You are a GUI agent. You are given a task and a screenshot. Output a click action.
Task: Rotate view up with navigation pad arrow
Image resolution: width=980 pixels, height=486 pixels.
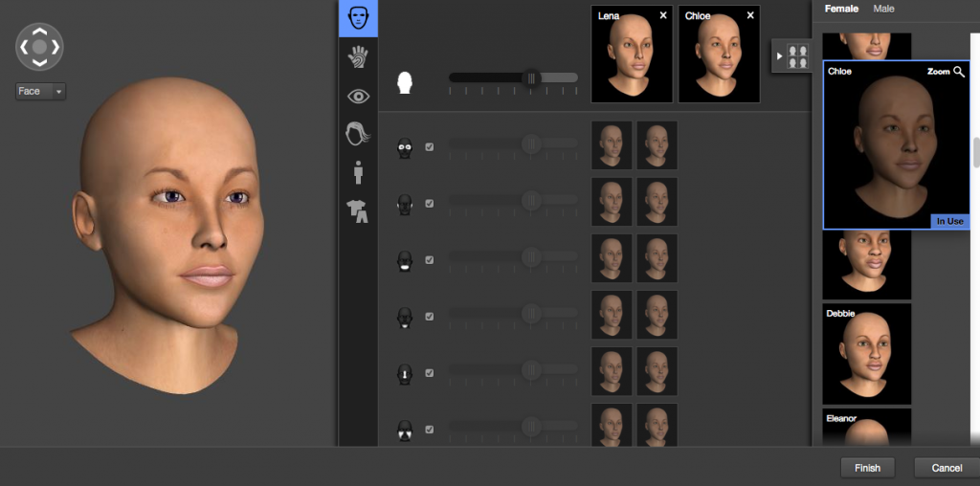tap(39, 31)
